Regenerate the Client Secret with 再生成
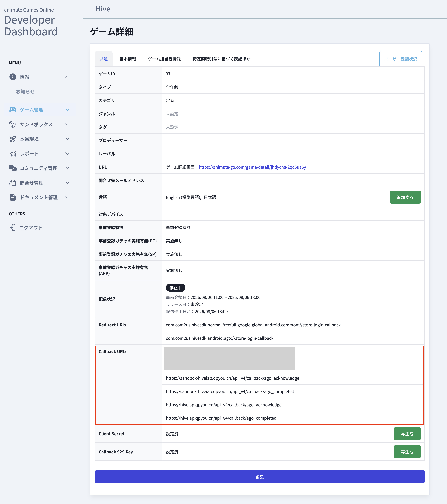 point(407,433)
